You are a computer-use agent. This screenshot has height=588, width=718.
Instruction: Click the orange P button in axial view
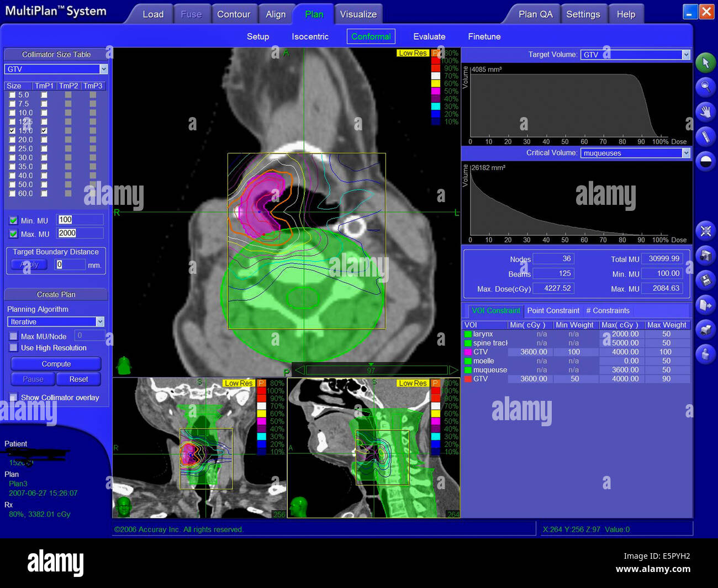[x=435, y=53]
